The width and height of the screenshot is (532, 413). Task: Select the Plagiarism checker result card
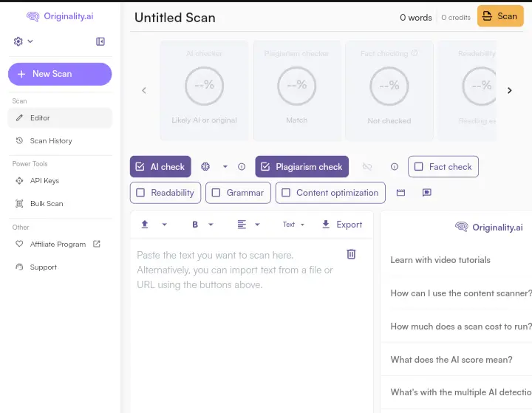[x=296, y=90]
